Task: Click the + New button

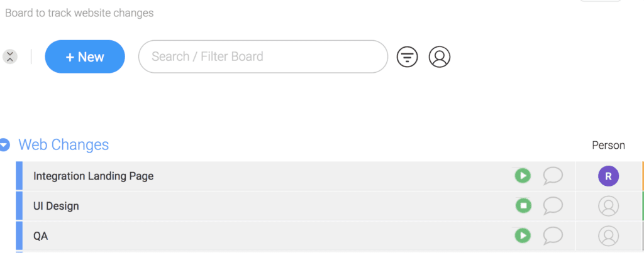Action: tap(85, 57)
